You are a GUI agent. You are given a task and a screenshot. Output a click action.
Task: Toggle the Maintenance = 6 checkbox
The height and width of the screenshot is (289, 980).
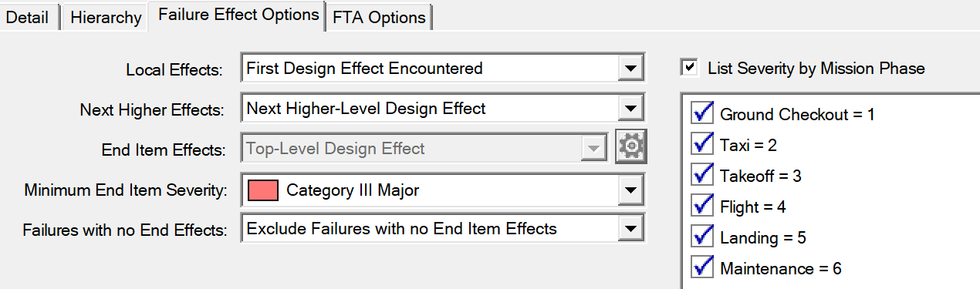(x=702, y=268)
